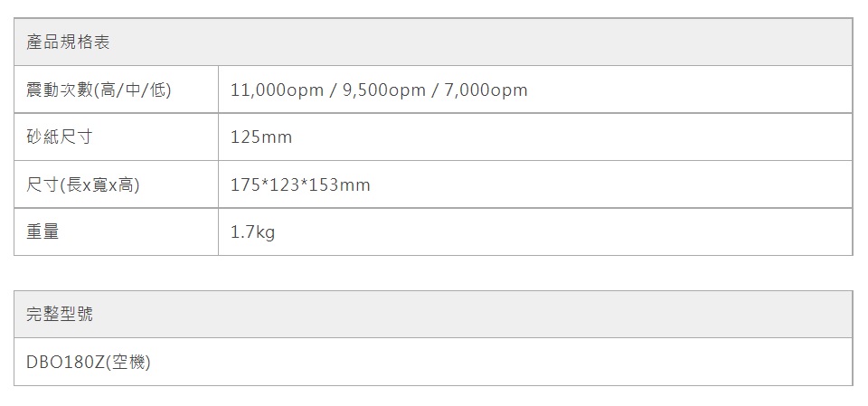
Task: Select the DBO180Z model code
Action: 66,363
